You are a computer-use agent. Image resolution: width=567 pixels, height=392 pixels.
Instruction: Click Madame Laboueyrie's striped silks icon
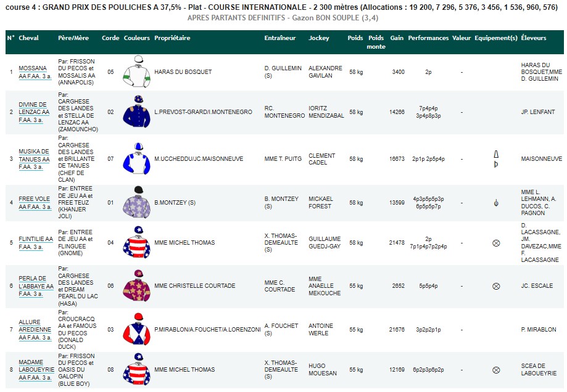[x=136, y=369]
